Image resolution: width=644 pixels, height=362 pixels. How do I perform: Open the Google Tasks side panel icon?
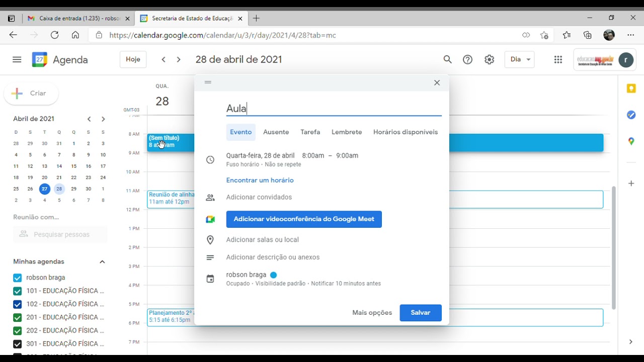click(631, 115)
